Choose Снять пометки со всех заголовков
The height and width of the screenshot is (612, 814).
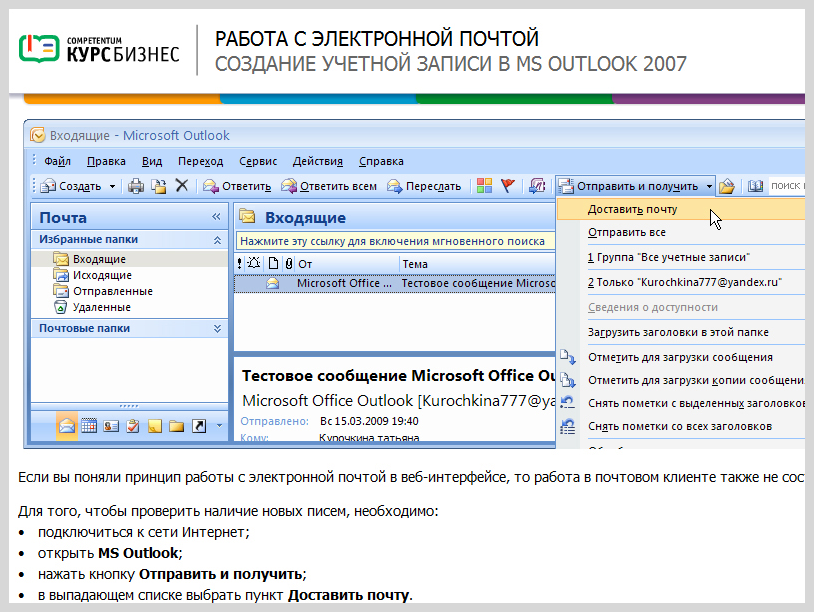tap(681, 426)
